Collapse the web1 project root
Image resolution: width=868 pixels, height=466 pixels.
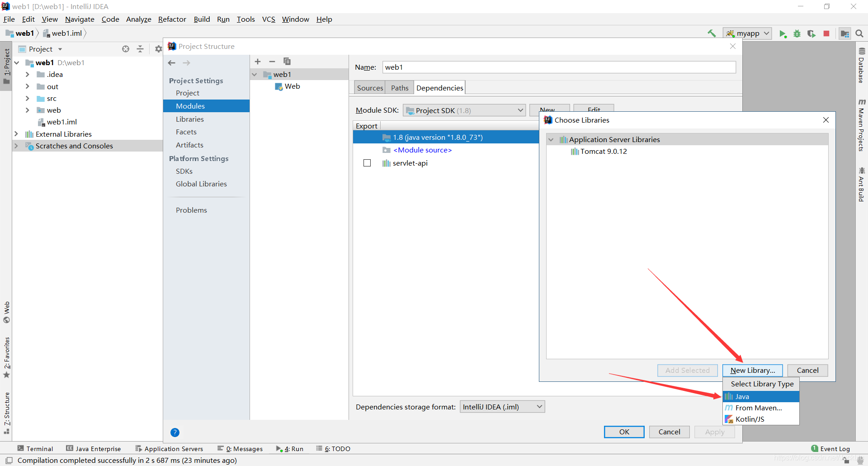[17, 62]
